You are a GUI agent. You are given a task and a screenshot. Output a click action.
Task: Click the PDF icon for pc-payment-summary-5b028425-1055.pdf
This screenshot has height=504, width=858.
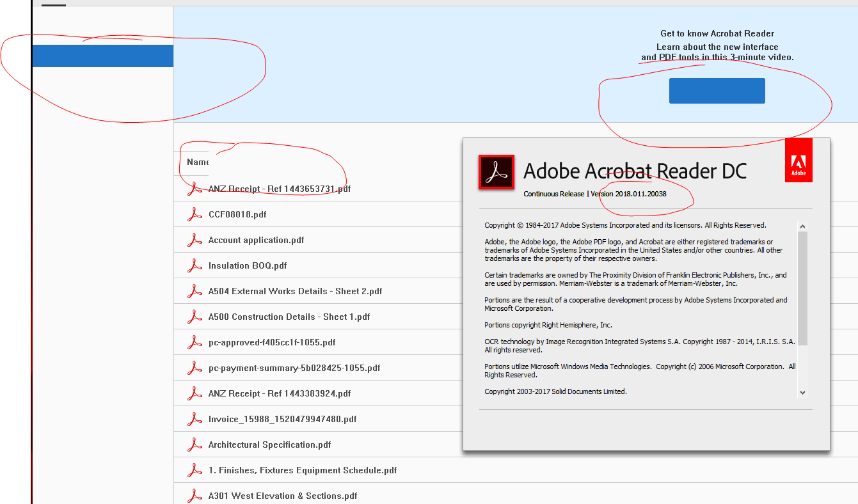pyautogui.click(x=195, y=368)
